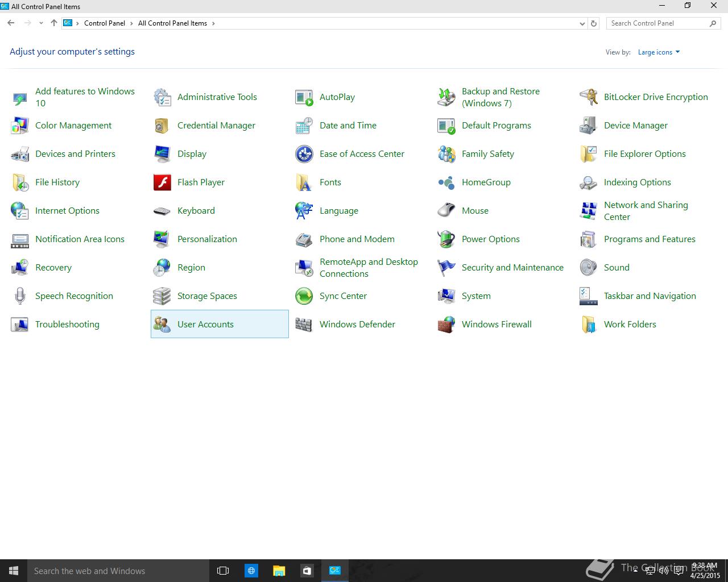Open the HomeGroup icon

pyautogui.click(x=446, y=182)
